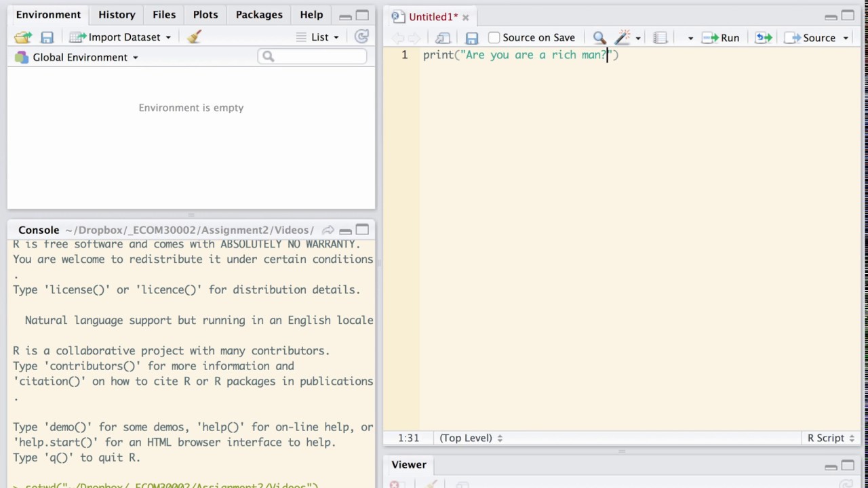The height and width of the screenshot is (488, 868).
Task: Clear environment objects with the broom icon
Action: click(x=194, y=37)
